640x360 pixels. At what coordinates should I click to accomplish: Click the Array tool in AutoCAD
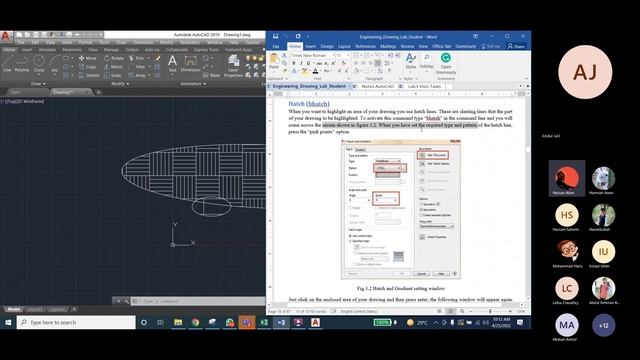(138, 76)
